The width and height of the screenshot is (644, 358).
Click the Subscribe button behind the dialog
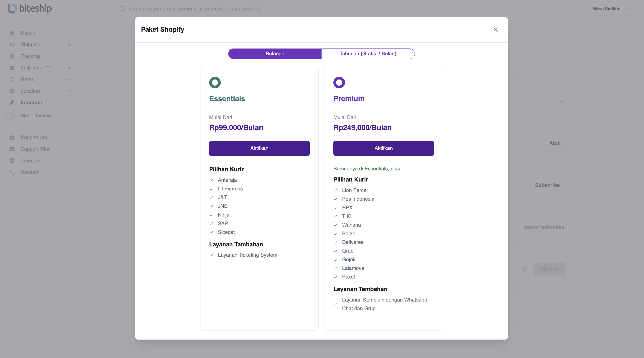(x=547, y=185)
